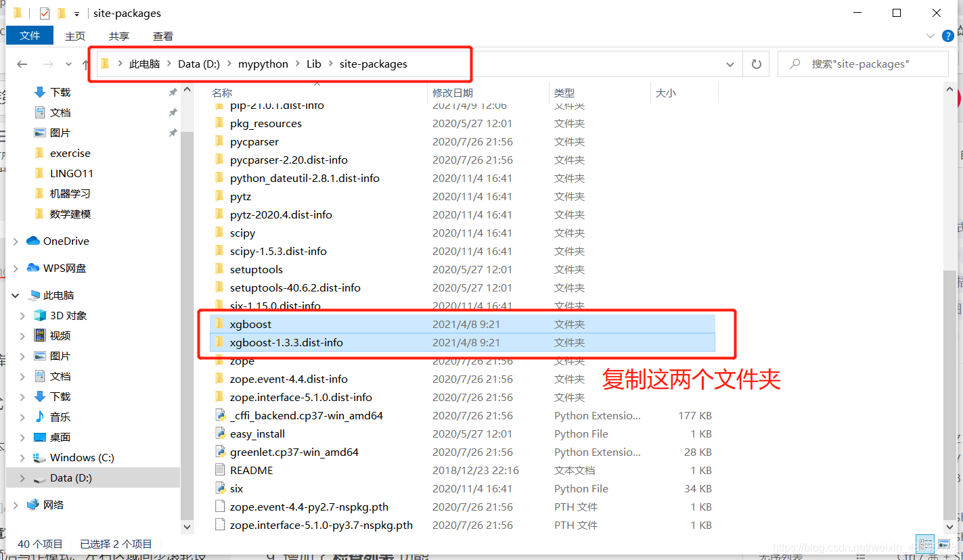Click the Up one level arrow
The height and width of the screenshot is (560, 963).
(85, 64)
